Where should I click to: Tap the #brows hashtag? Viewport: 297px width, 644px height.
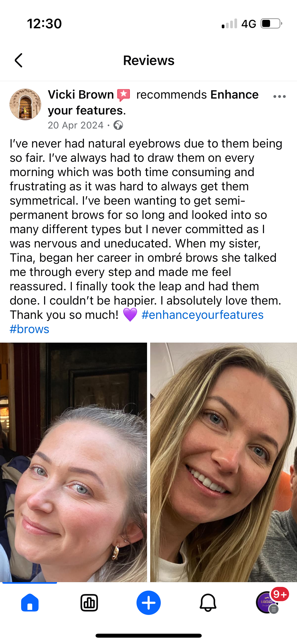pos(30,329)
